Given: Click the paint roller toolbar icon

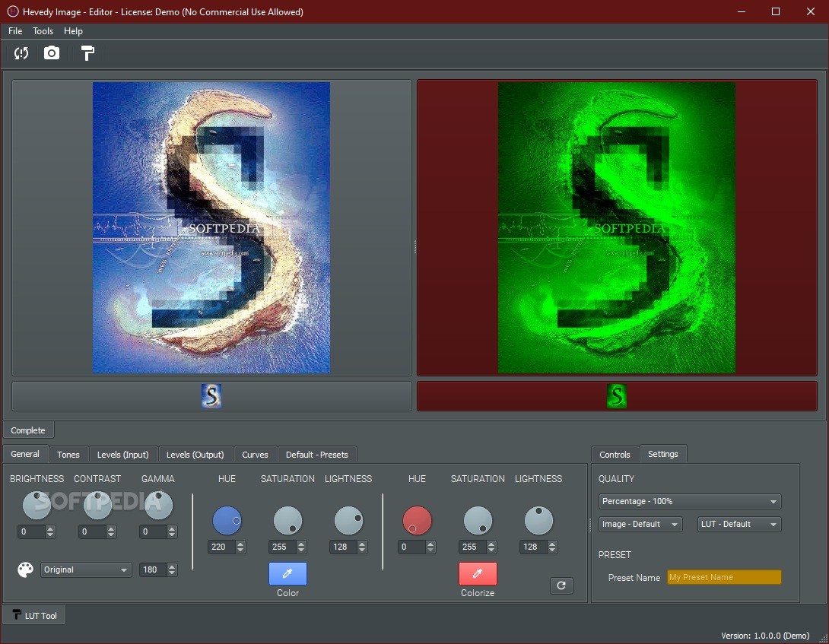Looking at the screenshot, I should pos(87,53).
